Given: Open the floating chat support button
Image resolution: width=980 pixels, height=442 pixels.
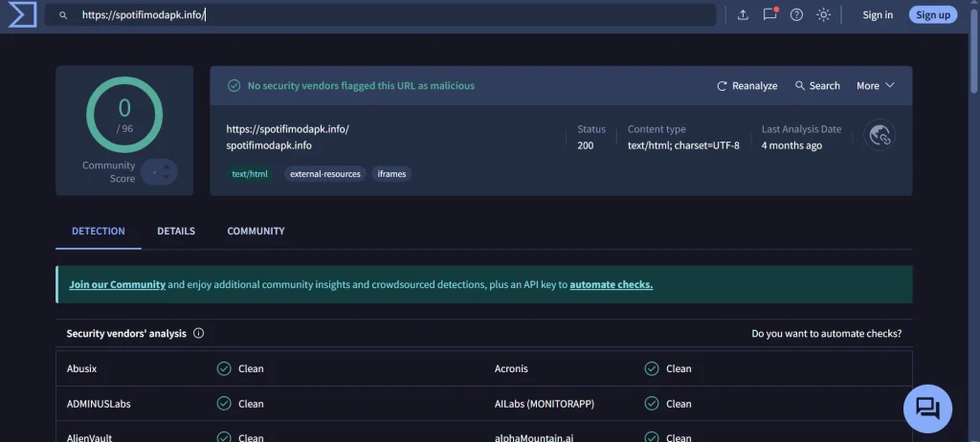Looking at the screenshot, I should click(927, 409).
